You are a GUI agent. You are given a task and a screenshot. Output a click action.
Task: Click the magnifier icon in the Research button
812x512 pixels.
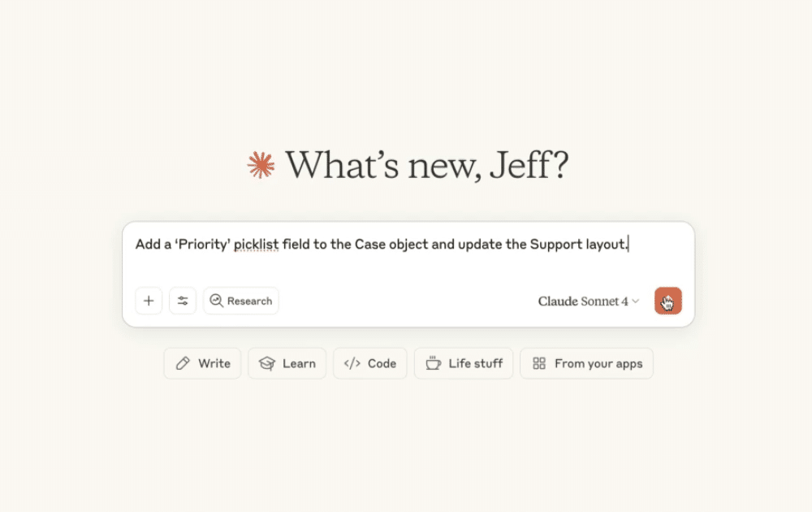[217, 301]
